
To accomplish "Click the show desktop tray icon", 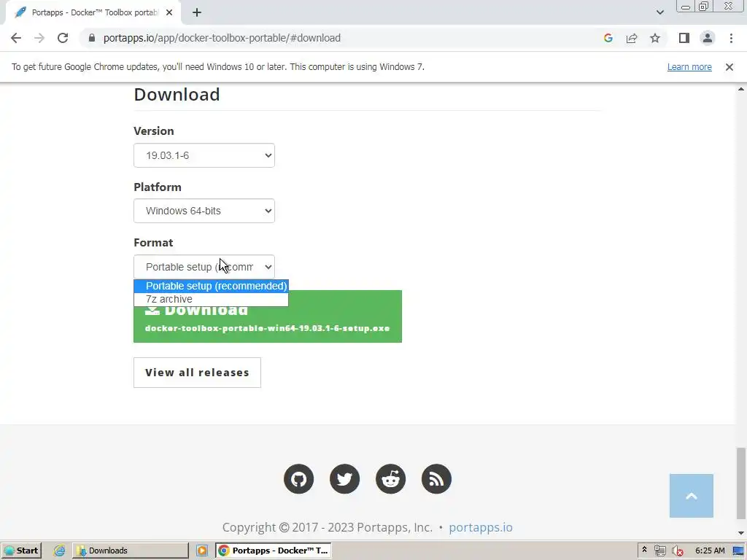I will (738, 551).
